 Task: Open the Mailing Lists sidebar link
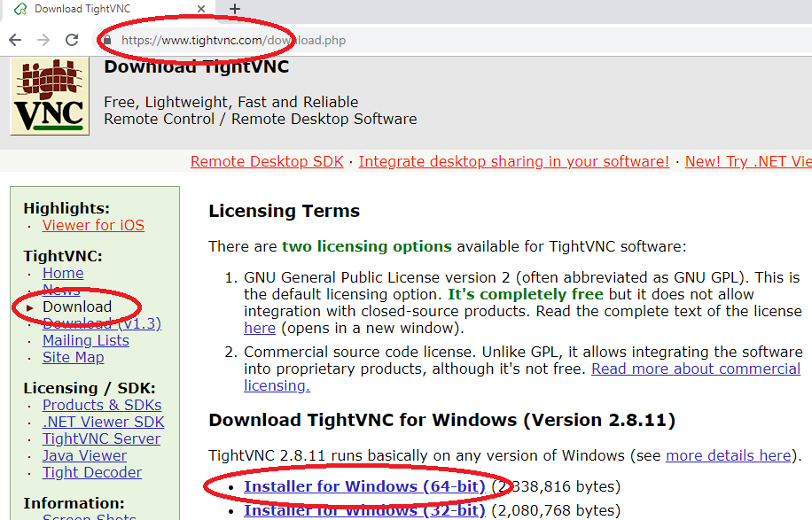(x=86, y=340)
